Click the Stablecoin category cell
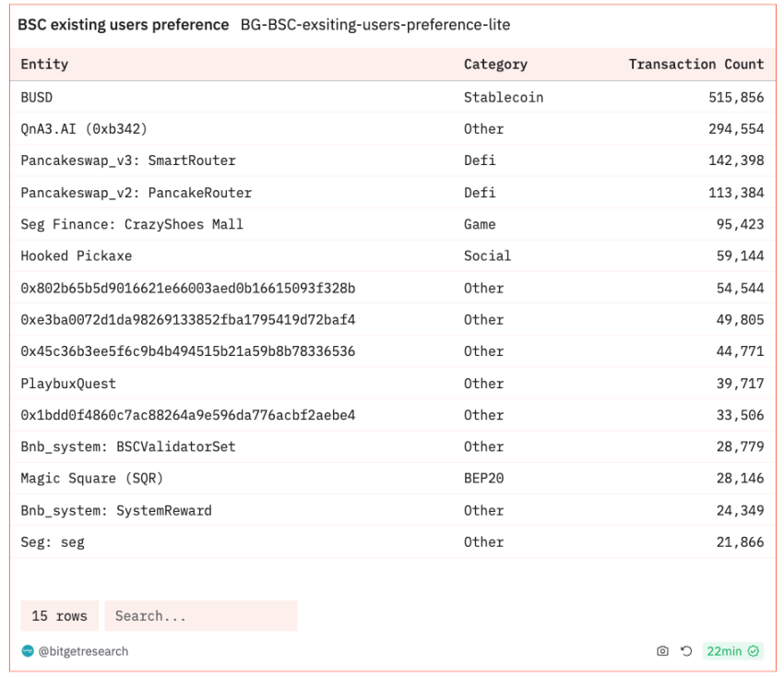This screenshot has width=784, height=677. coord(504,97)
